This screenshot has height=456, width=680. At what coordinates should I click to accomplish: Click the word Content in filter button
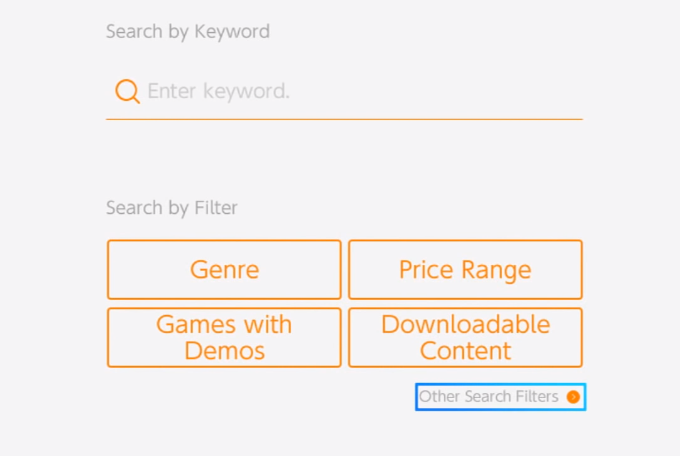(465, 351)
